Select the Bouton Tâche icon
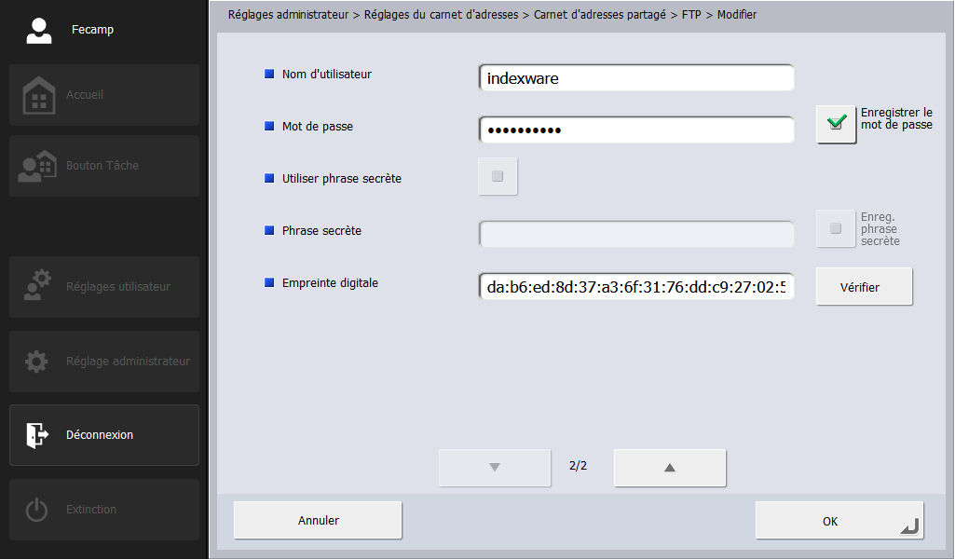The width and height of the screenshot is (955, 560). 38,166
